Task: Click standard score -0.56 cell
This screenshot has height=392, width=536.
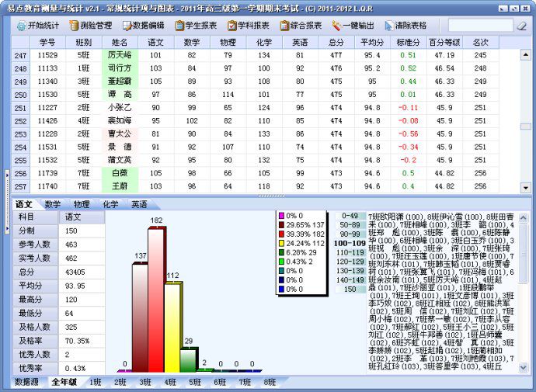Action: pos(408,134)
